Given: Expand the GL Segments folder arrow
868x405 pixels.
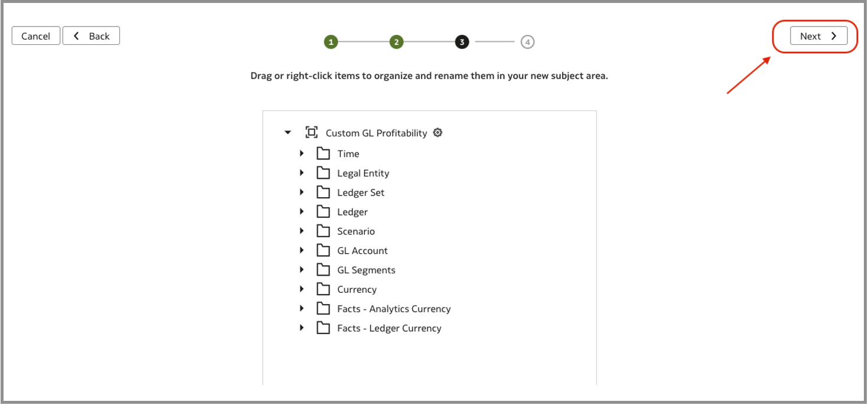Looking at the screenshot, I should tap(302, 270).
